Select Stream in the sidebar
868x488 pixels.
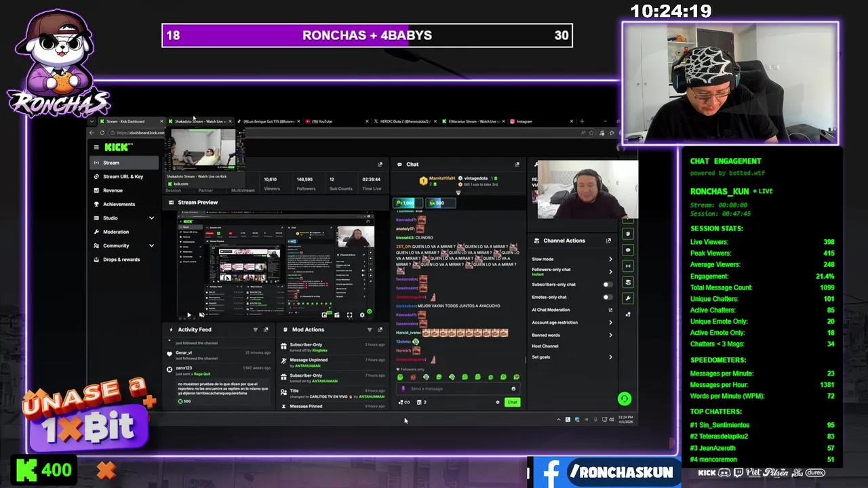[x=125, y=163]
